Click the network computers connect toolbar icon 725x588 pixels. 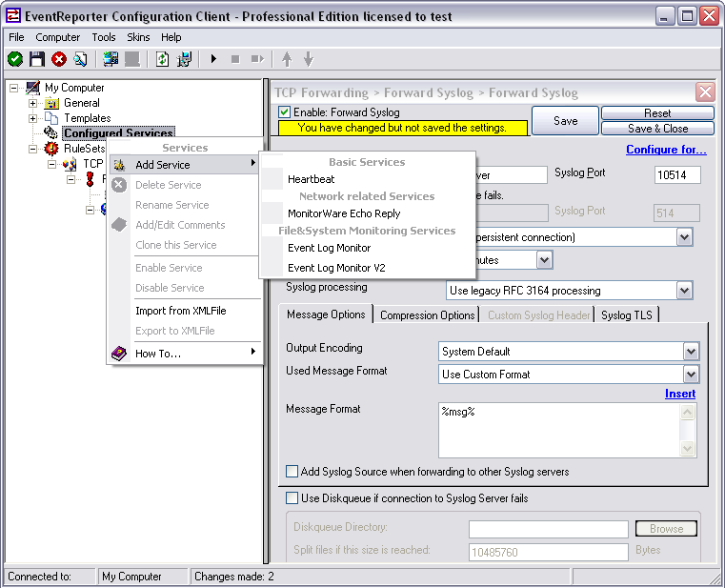click(x=111, y=59)
